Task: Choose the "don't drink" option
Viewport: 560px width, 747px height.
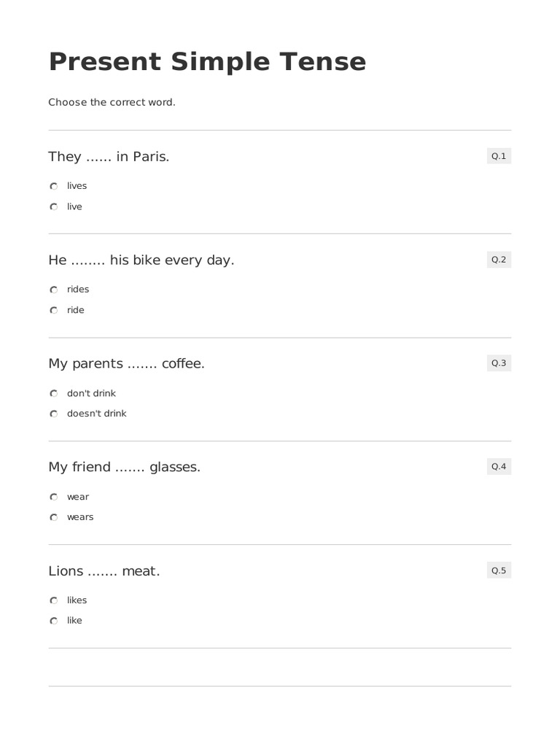Action: pos(54,393)
